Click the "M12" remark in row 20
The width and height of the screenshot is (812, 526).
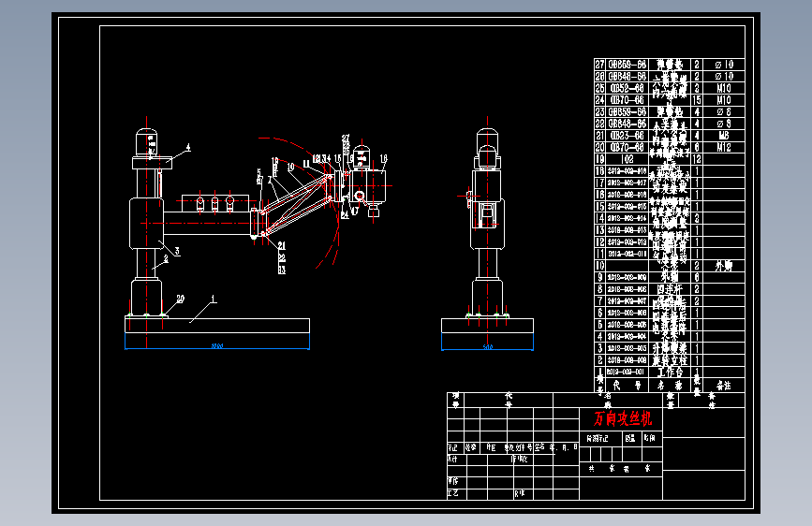[x=724, y=148]
